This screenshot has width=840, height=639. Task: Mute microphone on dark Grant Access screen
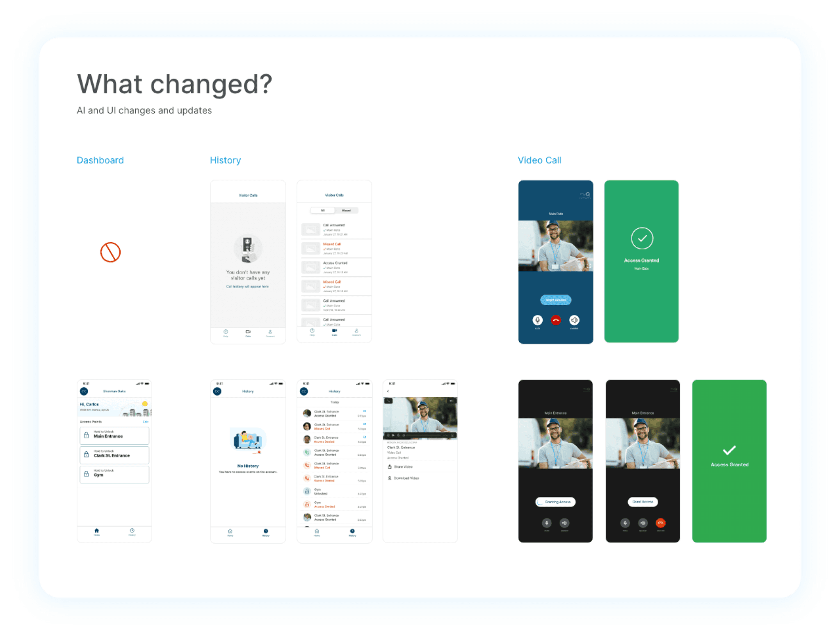pos(625,523)
